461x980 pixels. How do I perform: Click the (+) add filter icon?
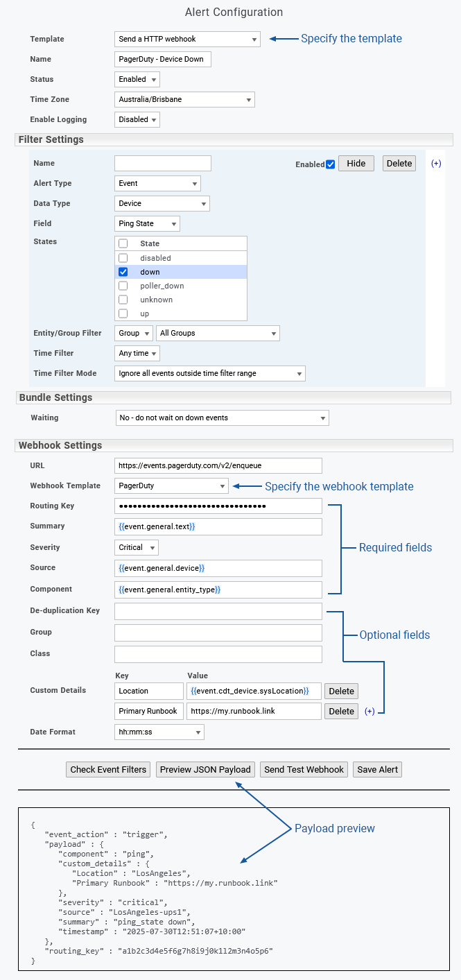click(436, 164)
